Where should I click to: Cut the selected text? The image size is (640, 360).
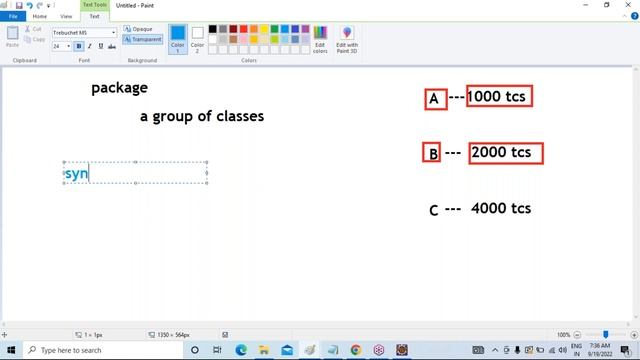33,29
